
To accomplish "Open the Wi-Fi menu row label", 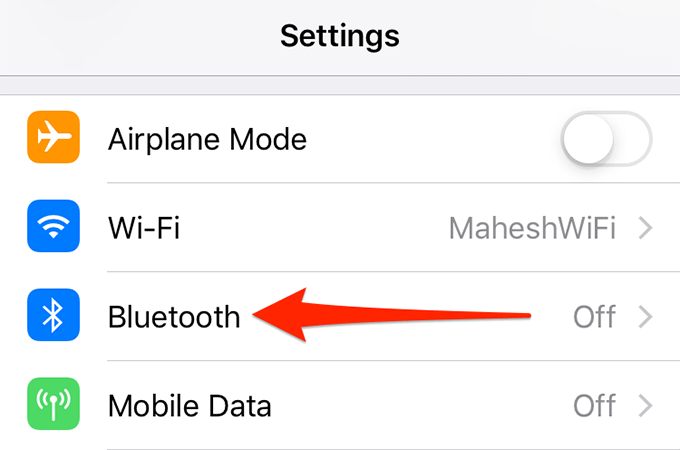I will pyautogui.click(x=144, y=228).
